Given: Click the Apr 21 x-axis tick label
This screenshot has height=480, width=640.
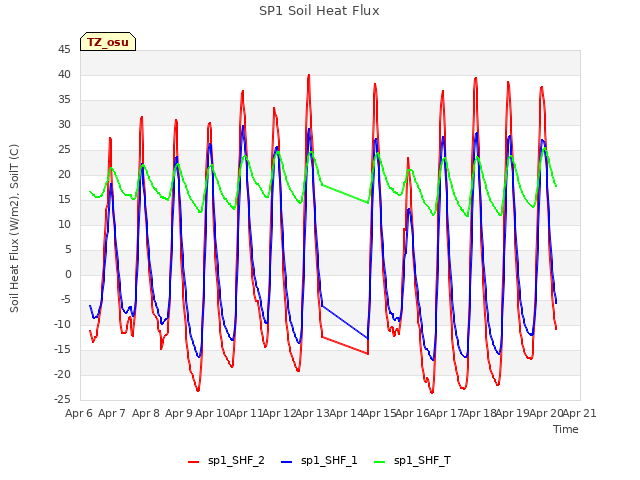Looking at the screenshot, I should (579, 413).
